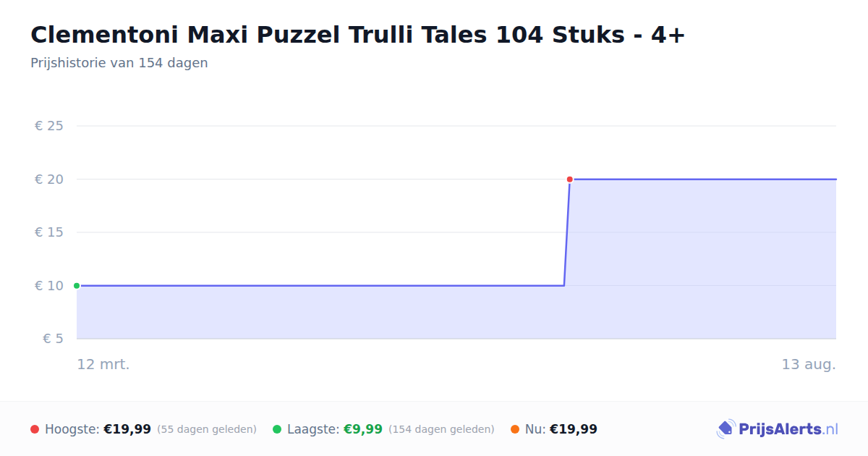Screen dimensions: 868x456
Task: Click the 55 dagen geleden note
Action: 207,429
